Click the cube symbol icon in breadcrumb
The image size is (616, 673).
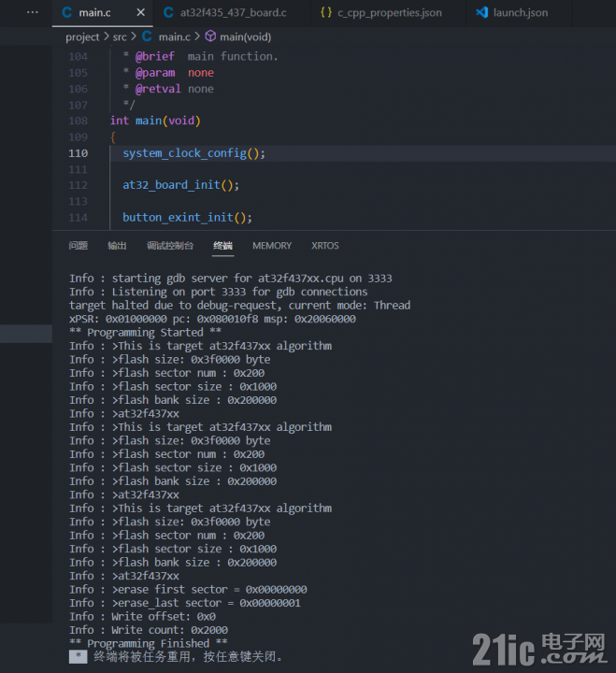pos(210,36)
